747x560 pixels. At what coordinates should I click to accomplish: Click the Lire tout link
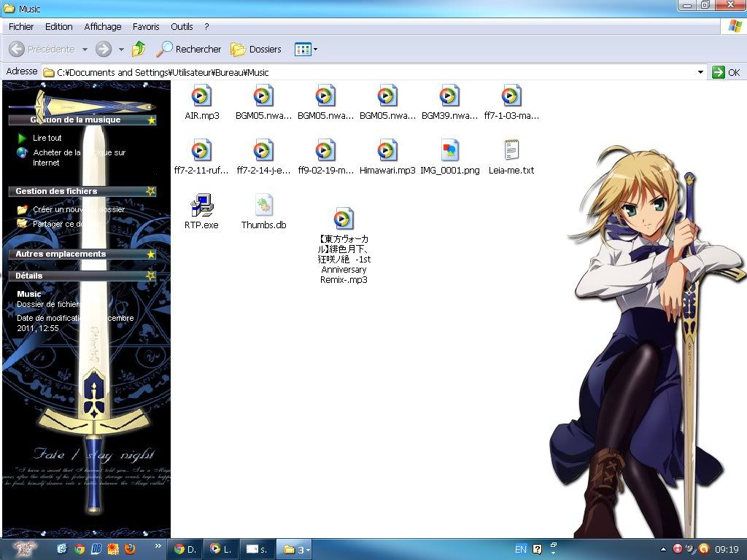click(47, 138)
